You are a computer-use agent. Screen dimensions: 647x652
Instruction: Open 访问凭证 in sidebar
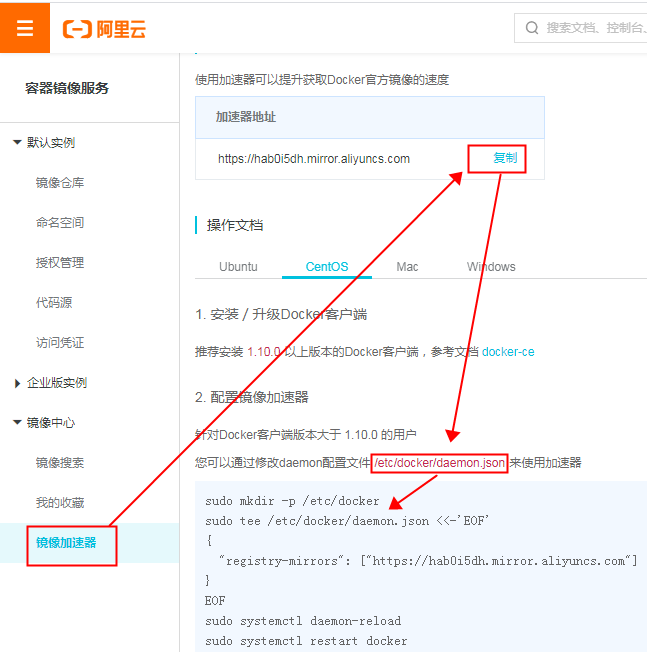coord(60,343)
